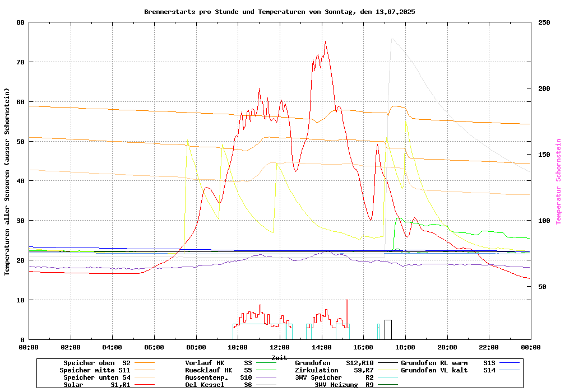Select the Vorlauf HK S3 legend entry
The height and width of the screenshot is (392, 574).
tap(219, 363)
